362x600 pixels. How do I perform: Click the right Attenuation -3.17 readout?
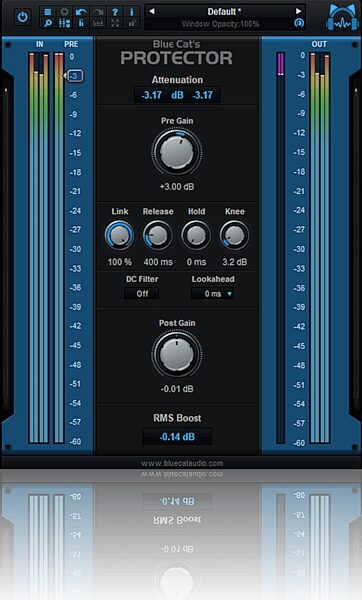click(x=202, y=95)
